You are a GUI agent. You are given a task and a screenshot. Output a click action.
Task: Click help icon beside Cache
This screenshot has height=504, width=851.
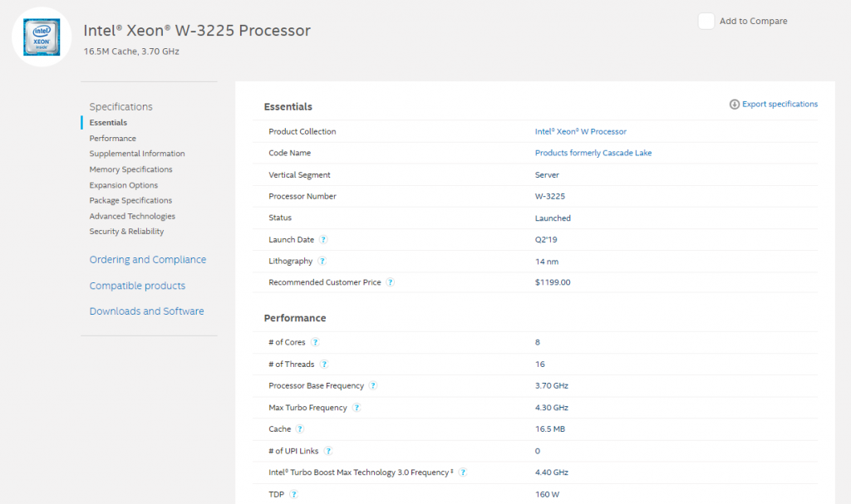[x=300, y=429]
